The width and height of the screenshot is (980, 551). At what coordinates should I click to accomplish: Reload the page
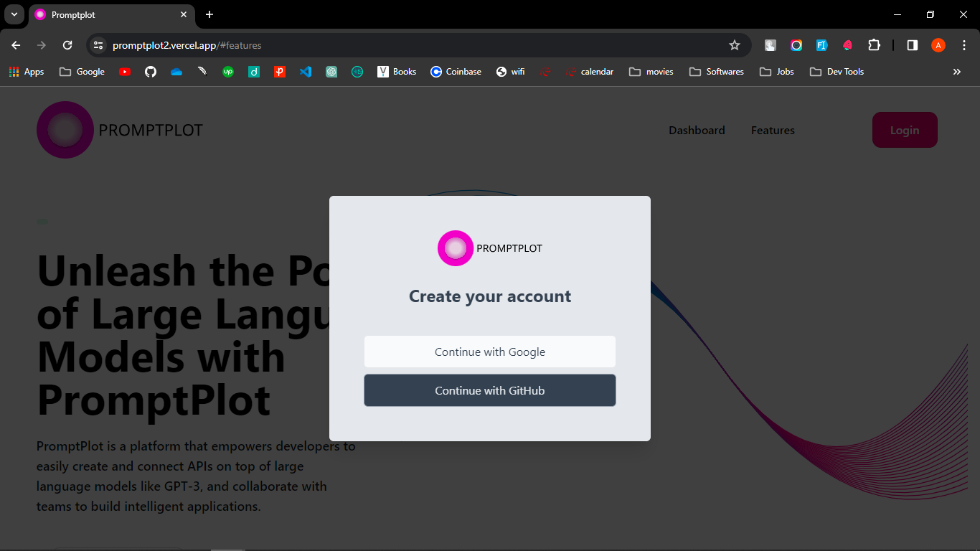pyautogui.click(x=67, y=45)
